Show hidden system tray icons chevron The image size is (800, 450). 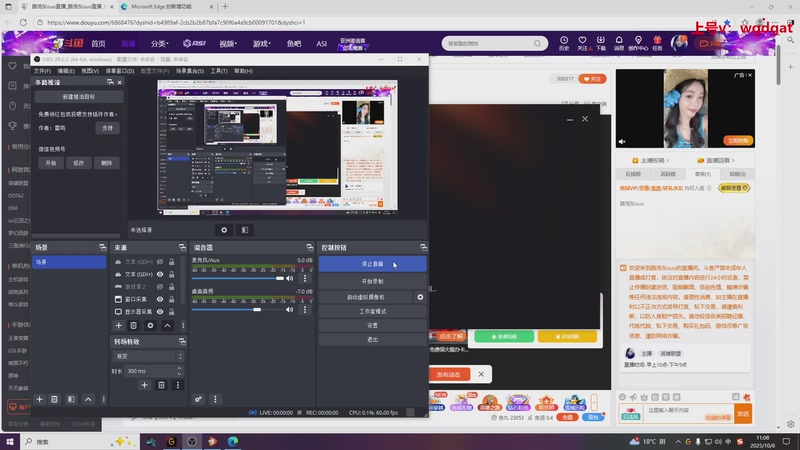(x=678, y=442)
